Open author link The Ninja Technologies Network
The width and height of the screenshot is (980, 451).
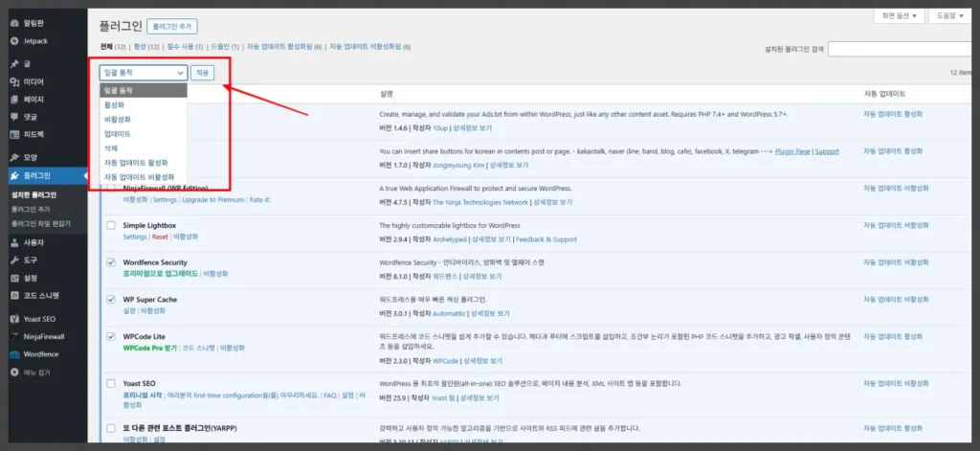point(480,202)
